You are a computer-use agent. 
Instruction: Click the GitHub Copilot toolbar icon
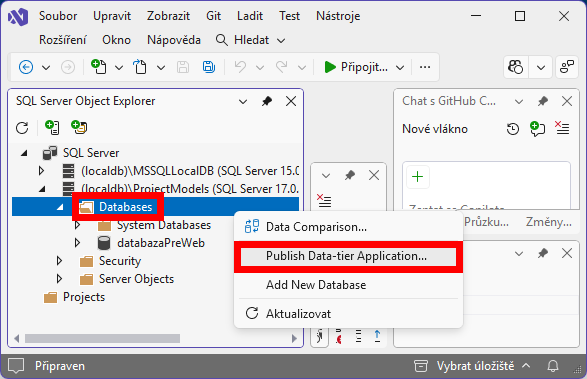click(x=515, y=67)
